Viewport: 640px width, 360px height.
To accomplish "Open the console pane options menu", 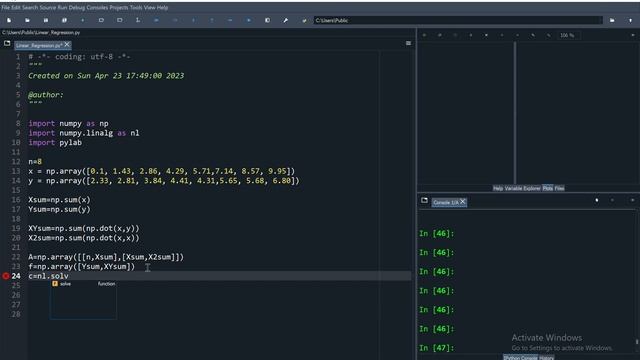I will 633,200.
